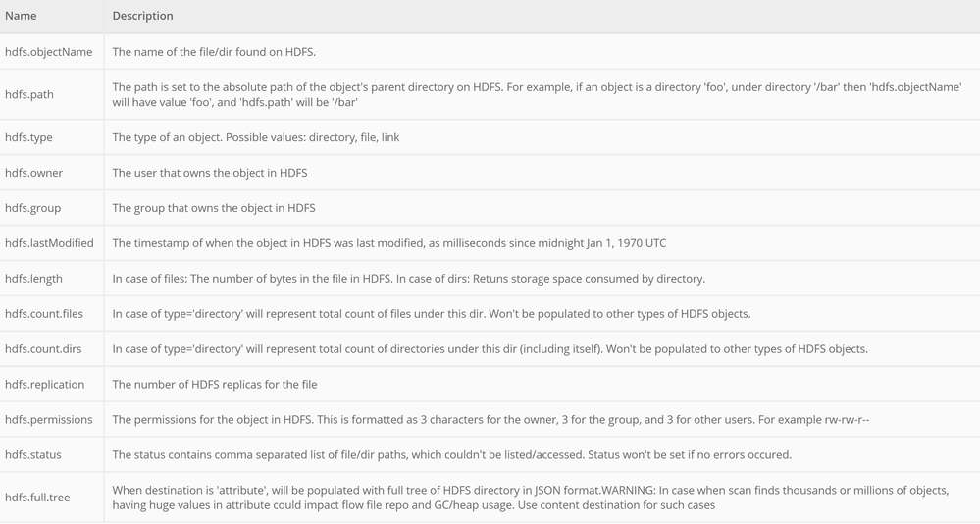The image size is (980, 524).
Task: Click the description with the JSON format warning
Action: [530, 498]
